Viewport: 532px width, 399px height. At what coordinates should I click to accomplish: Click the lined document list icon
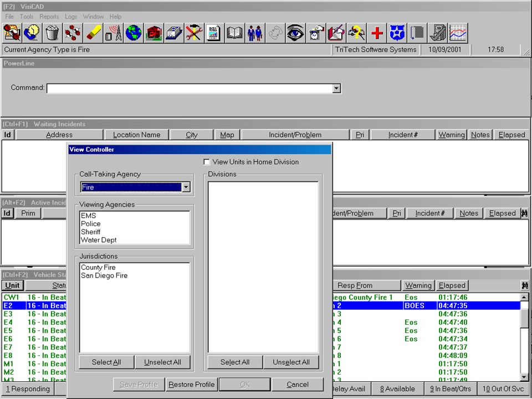coord(417,33)
